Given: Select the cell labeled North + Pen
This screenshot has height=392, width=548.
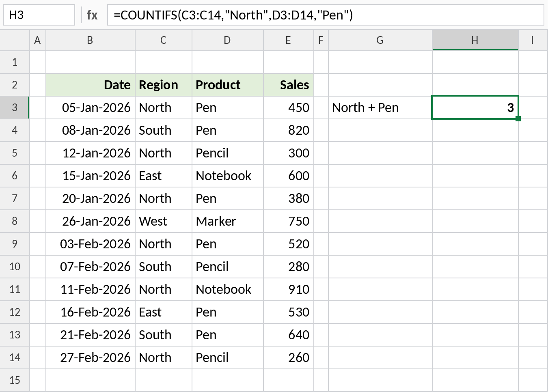Looking at the screenshot, I should pyautogui.click(x=380, y=108).
